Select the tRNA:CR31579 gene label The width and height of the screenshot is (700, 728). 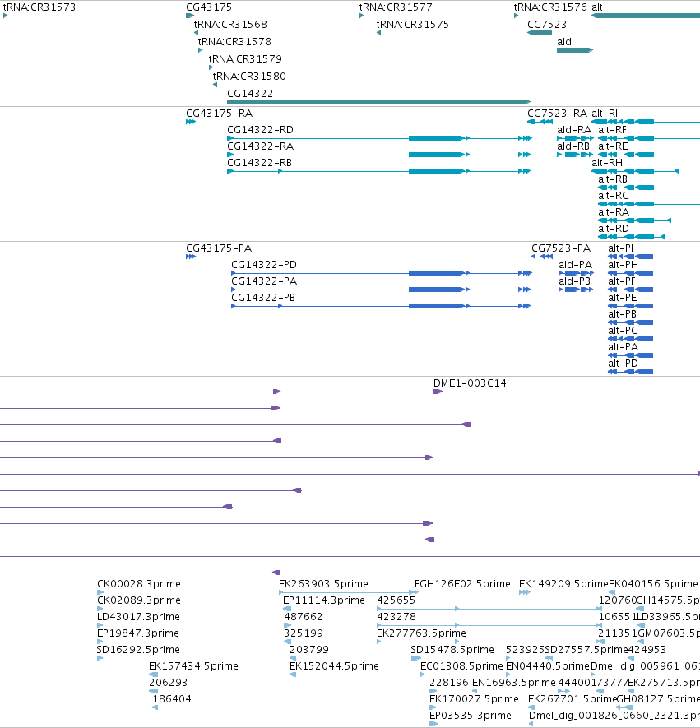(x=245, y=58)
